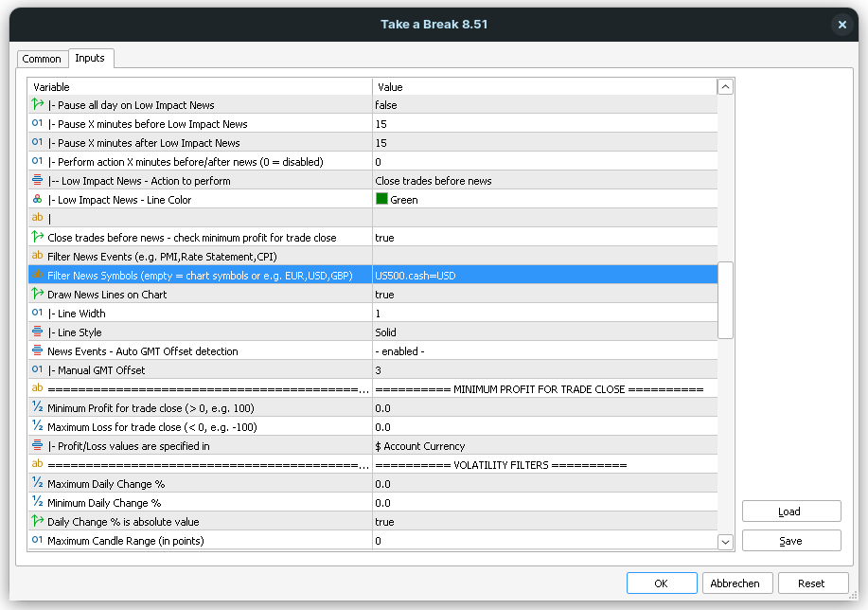Click the integer icon beside Pause X minutes before Low Impact News
The height and width of the screenshot is (610, 868).
click(x=38, y=124)
